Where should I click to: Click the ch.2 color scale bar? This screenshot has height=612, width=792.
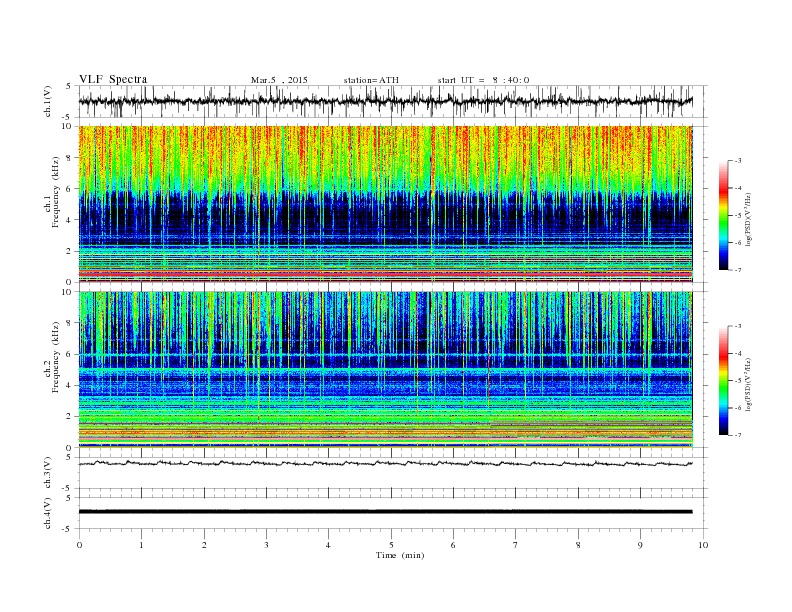pyautogui.click(x=723, y=380)
